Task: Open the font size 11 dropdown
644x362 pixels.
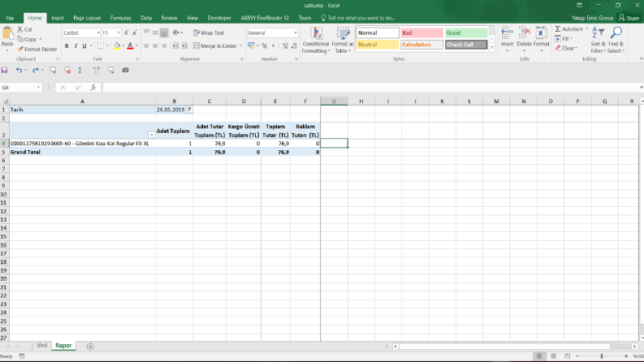Action: click(x=119, y=32)
